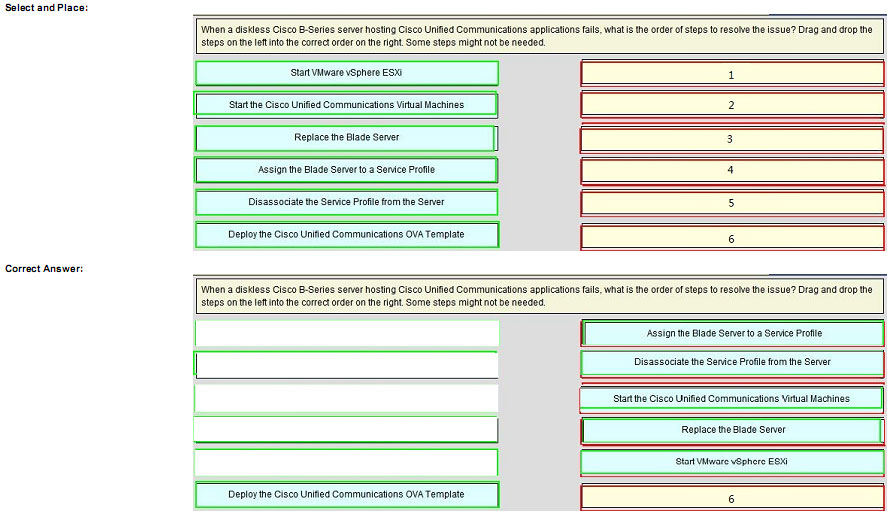
Task: Select target slot 3 in Select and Place
Action: pos(731,139)
